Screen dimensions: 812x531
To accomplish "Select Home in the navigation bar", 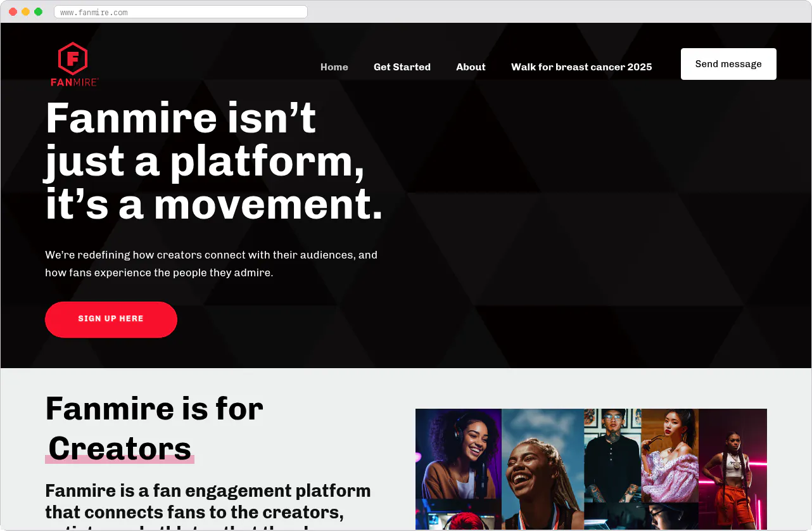I will coord(334,67).
